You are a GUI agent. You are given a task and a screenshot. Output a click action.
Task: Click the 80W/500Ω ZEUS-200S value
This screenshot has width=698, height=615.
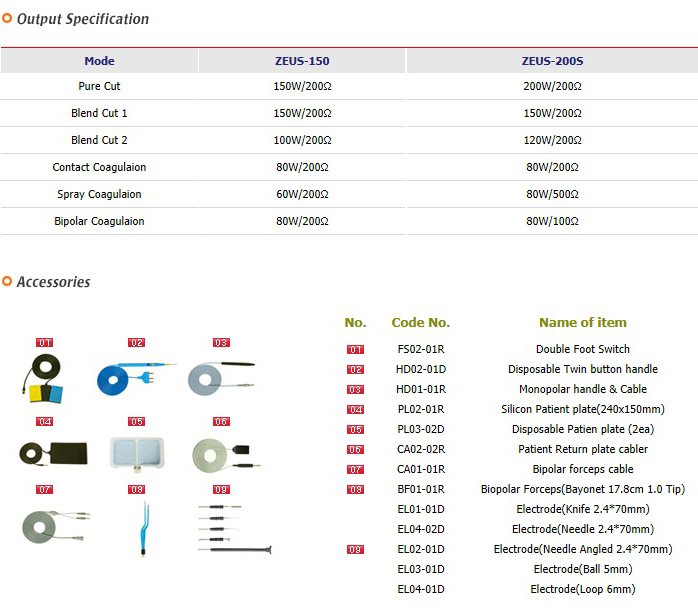tap(552, 194)
